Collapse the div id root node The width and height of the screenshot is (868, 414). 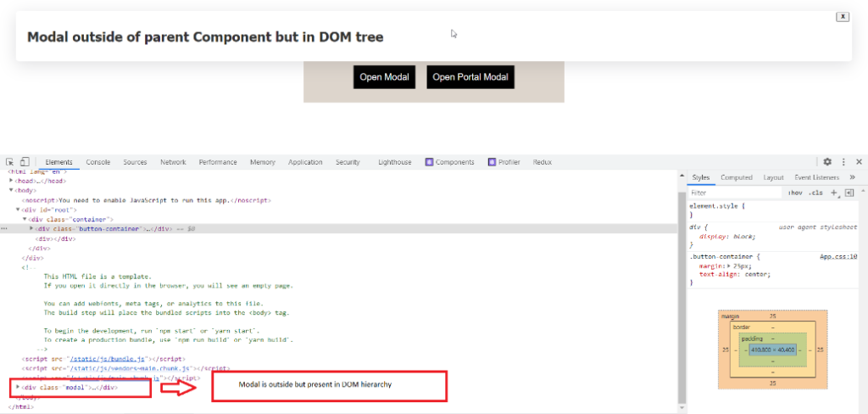click(x=18, y=210)
